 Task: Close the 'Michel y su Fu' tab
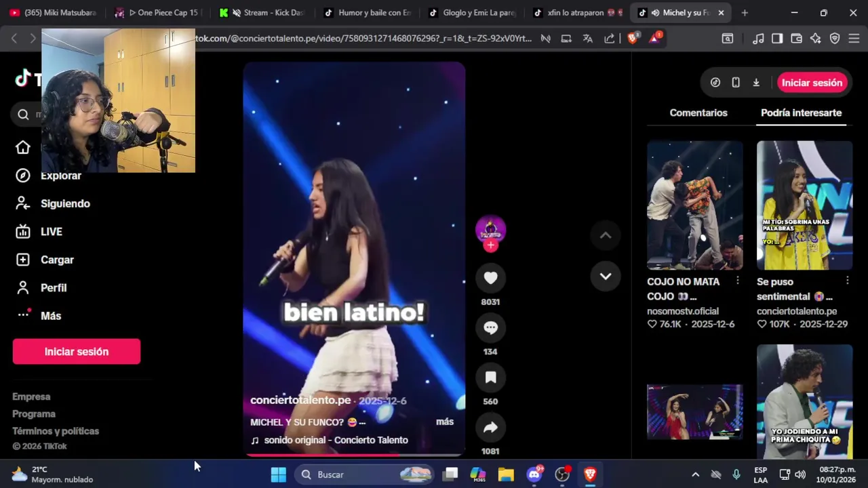pyautogui.click(x=721, y=12)
